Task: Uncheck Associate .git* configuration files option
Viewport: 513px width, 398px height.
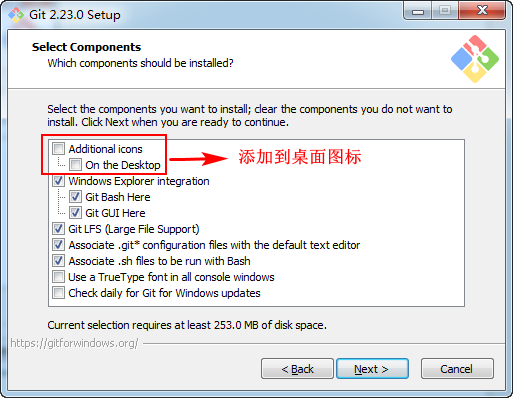Action: click(59, 245)
